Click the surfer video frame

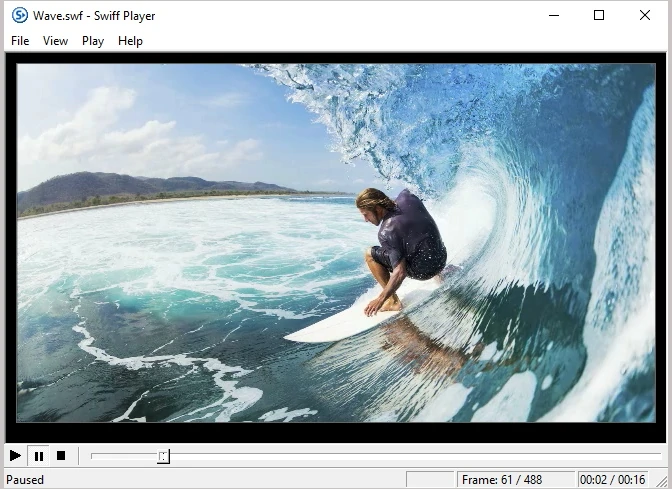click(336, 243)
